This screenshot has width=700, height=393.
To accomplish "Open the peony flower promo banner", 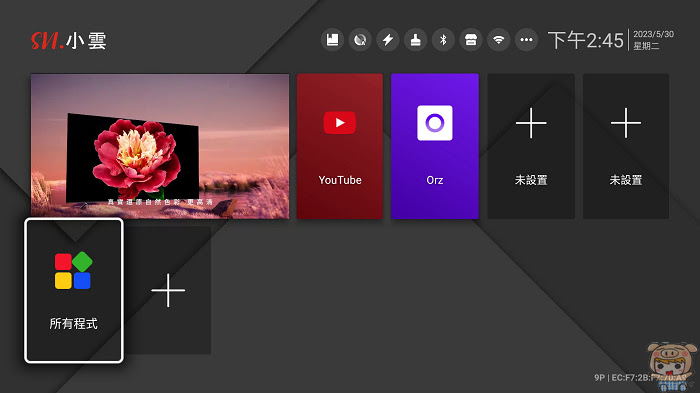I will click(x=160, y=146).
